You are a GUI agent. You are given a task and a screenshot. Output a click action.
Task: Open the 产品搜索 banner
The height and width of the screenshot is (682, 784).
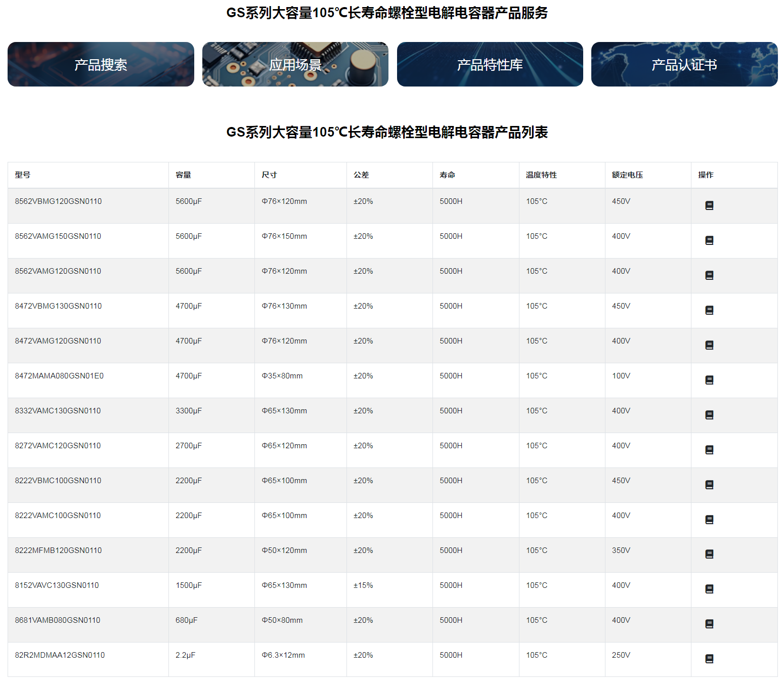pos(101,65)
